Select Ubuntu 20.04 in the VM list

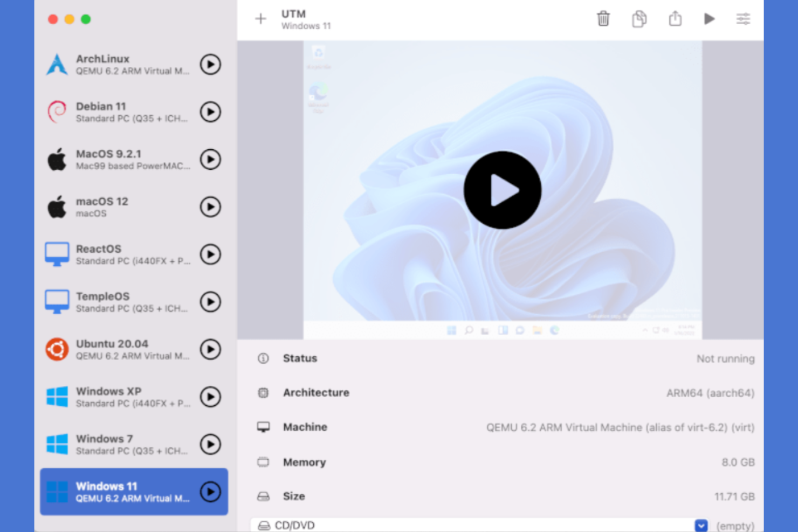[134, 349]
